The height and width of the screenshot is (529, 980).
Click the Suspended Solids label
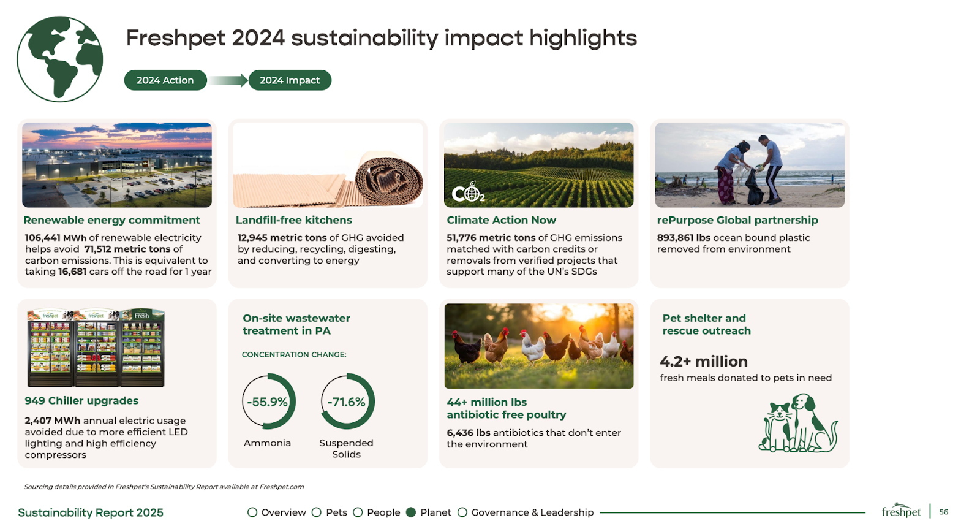tap(346, 448)
